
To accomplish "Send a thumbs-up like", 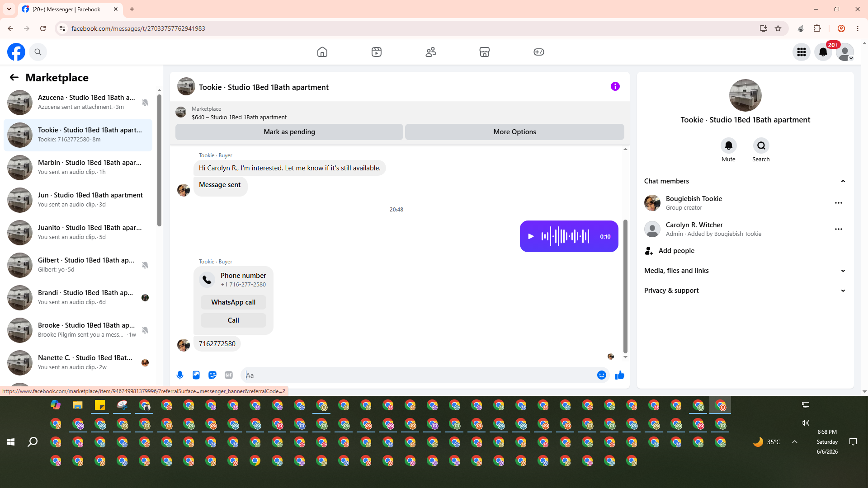I will 620,375.
